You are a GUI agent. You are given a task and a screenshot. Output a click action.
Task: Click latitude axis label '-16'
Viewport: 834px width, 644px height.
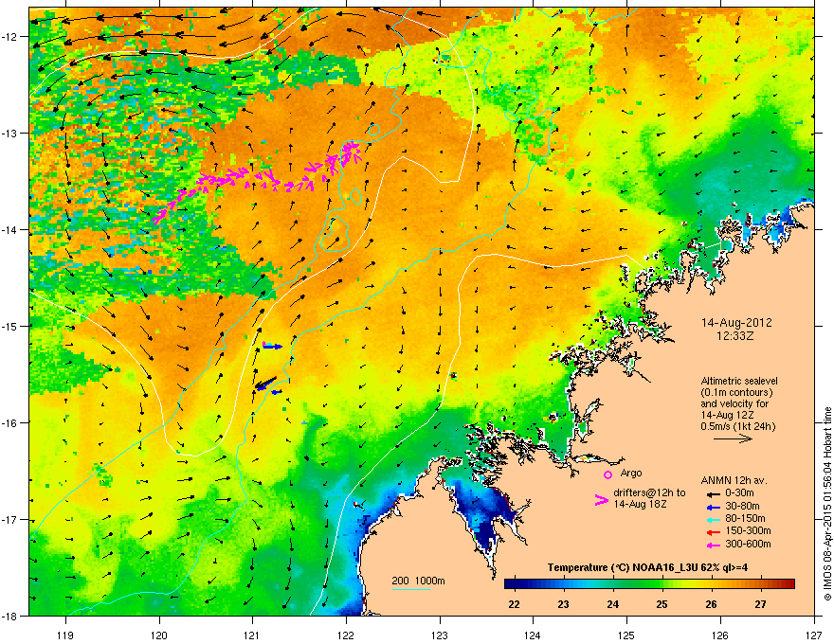(x=10, y=422)
